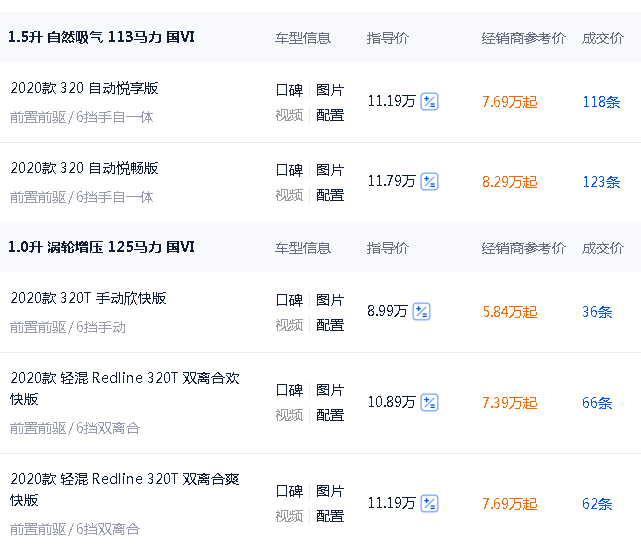Click dealer price 8.29万起
This screenshot has width=641, height=548.
pyautogui.click(x=509, y=182)
